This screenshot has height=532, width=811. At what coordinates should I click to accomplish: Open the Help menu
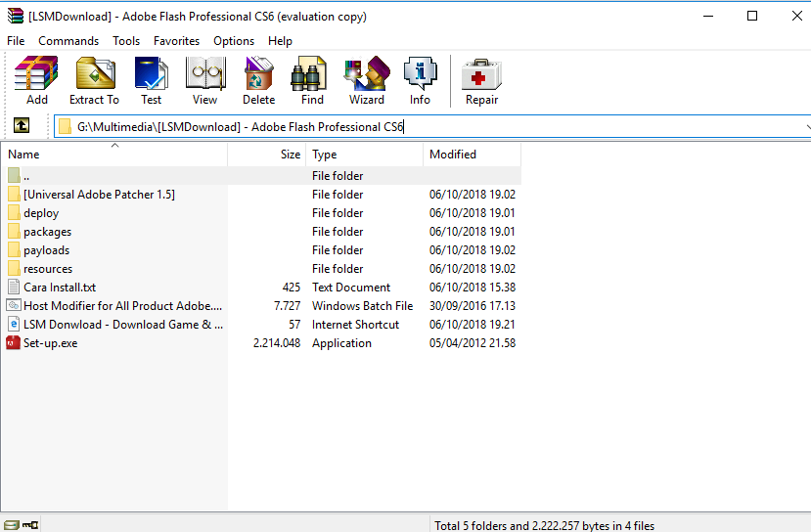(x=280, y=41)
